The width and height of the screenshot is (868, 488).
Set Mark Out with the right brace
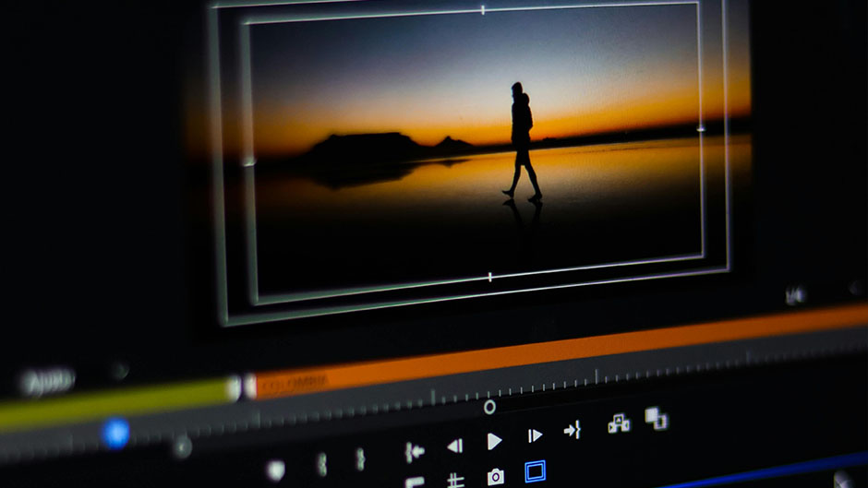(361, 458)
